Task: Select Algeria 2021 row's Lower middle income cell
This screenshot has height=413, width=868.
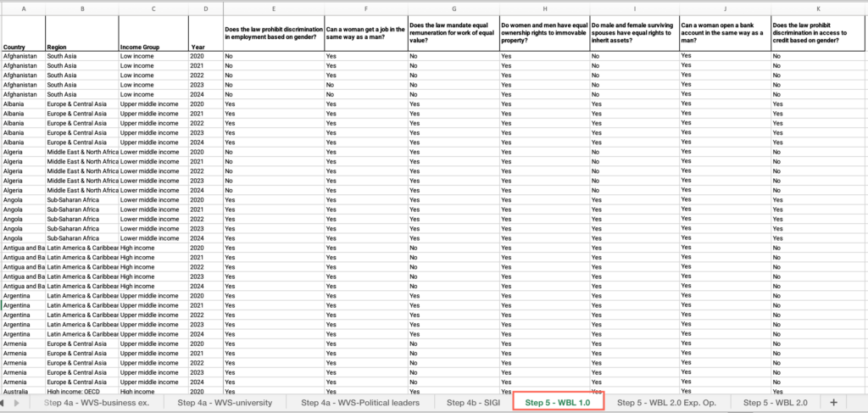Action: coord(153,162)
